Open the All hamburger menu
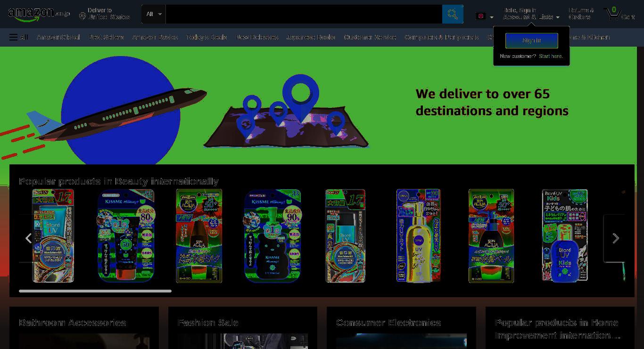644x349 pixels. [19, 37]
